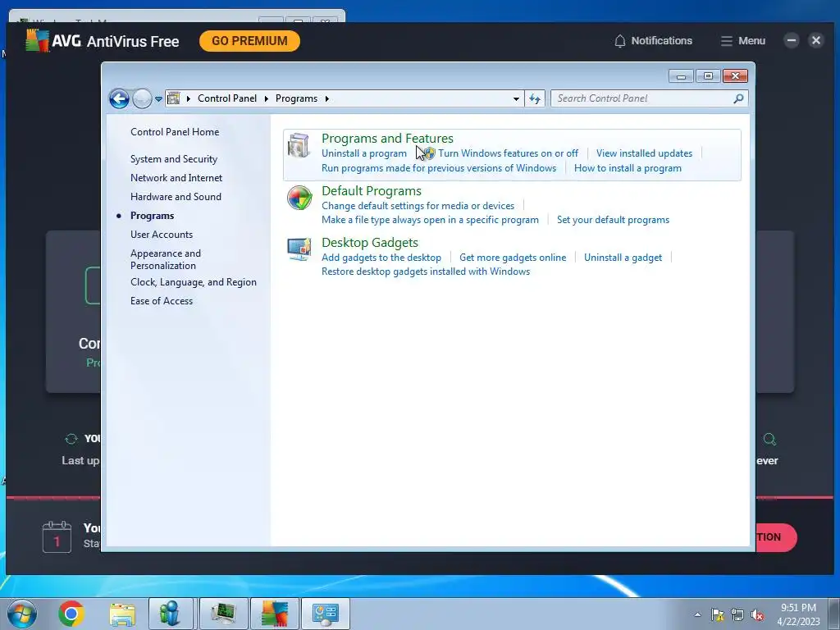This screenshot has height=630, width=840.
Task: Open Ease of Access category
Action: (x=162, y=301)
